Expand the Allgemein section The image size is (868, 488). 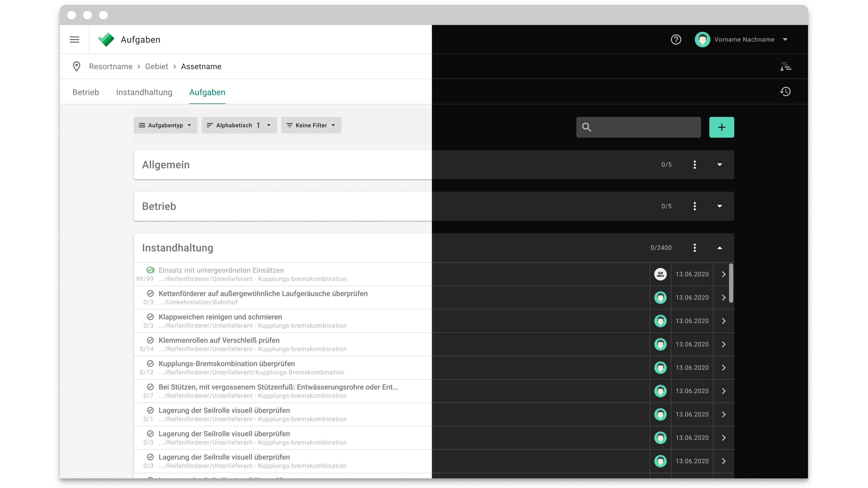pos(720,165)
